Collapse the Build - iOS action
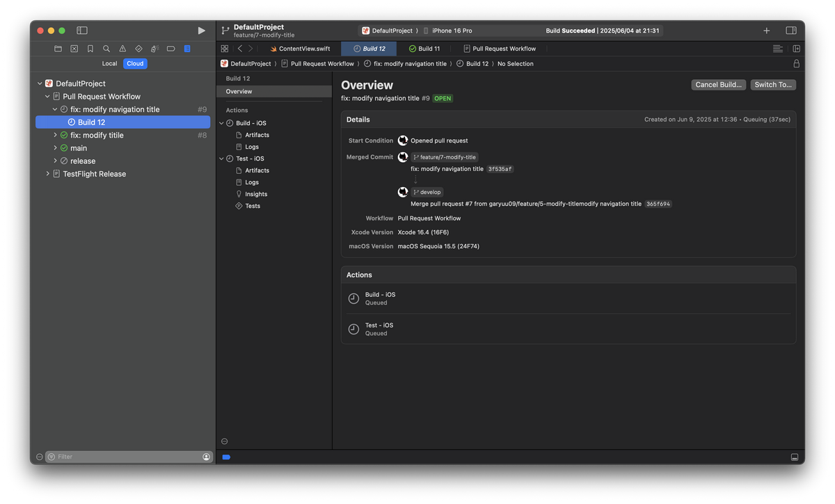835x504 pixels. [222, 123]
